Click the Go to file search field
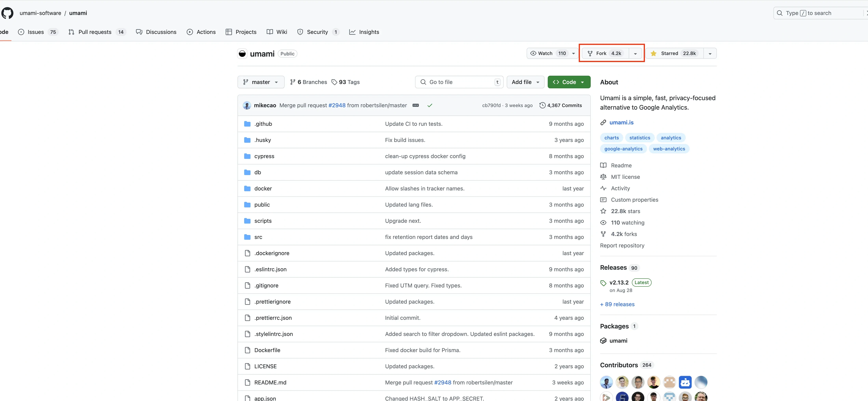 pos(459,82)
